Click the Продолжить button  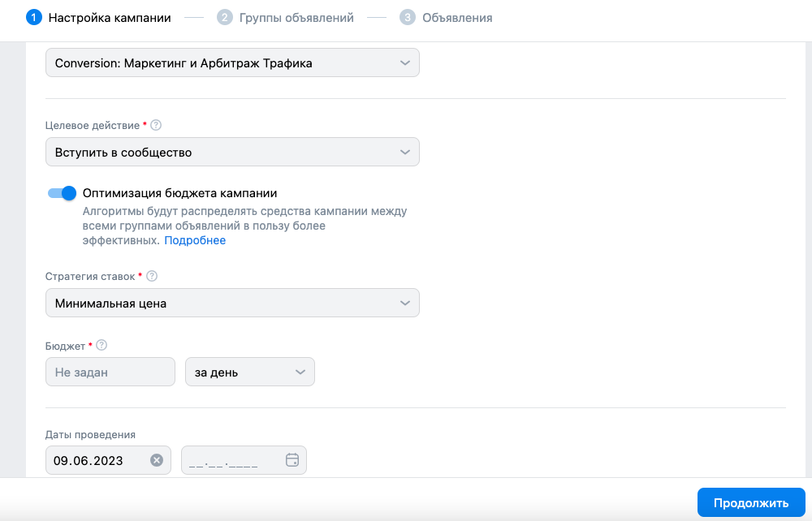click(751, 502)
